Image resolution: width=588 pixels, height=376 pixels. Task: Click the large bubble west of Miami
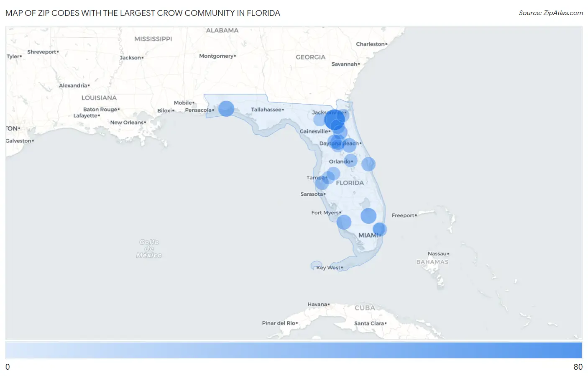(x=368, y=216)
